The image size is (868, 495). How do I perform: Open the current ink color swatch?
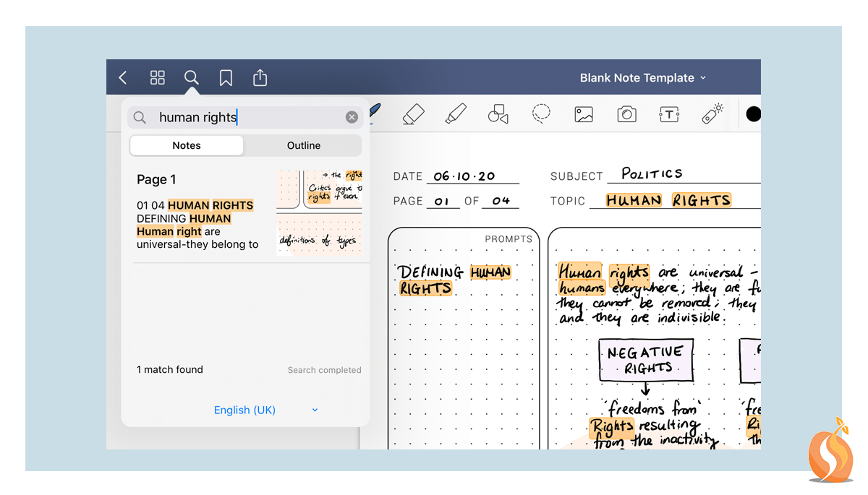pyautogui.click(x=753, y=113)
